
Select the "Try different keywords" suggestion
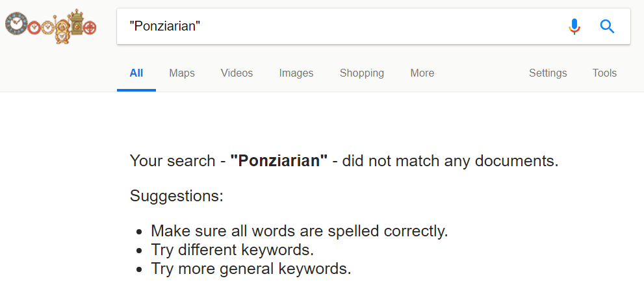click(x=233, y=250)
